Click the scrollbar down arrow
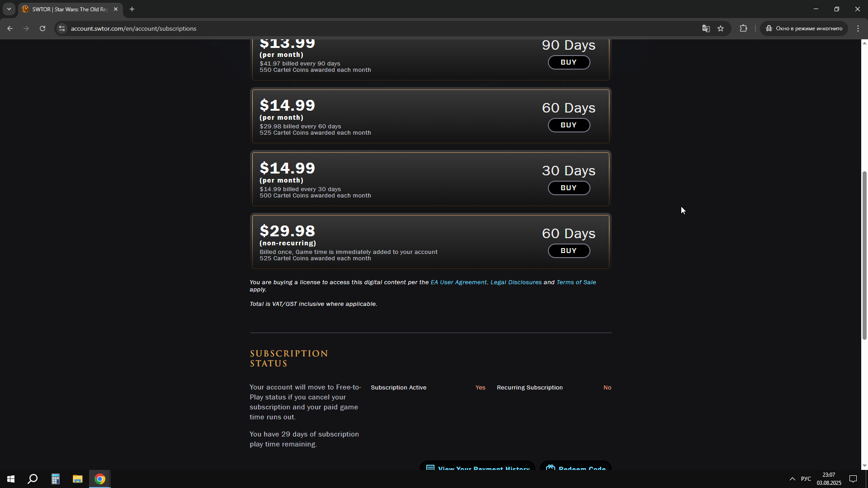This screenshot has width=868, height=488. [x=864, y=466]
